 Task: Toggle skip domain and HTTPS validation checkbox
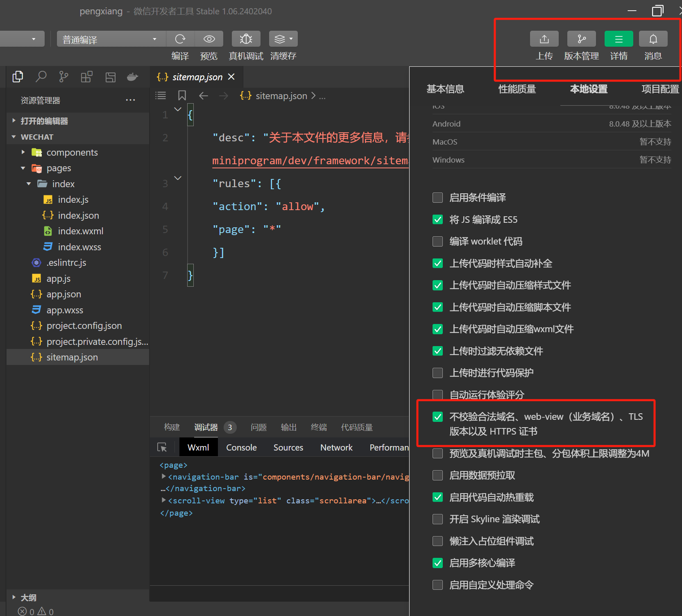pos(437,417)
